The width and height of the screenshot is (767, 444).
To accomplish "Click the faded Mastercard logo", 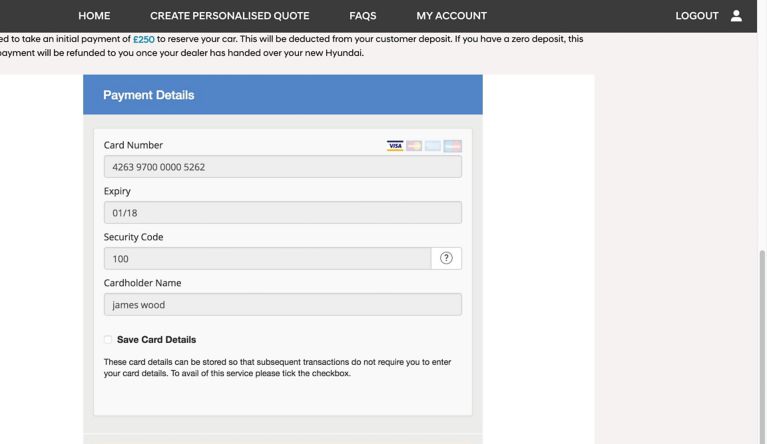I will coord(414,146).
